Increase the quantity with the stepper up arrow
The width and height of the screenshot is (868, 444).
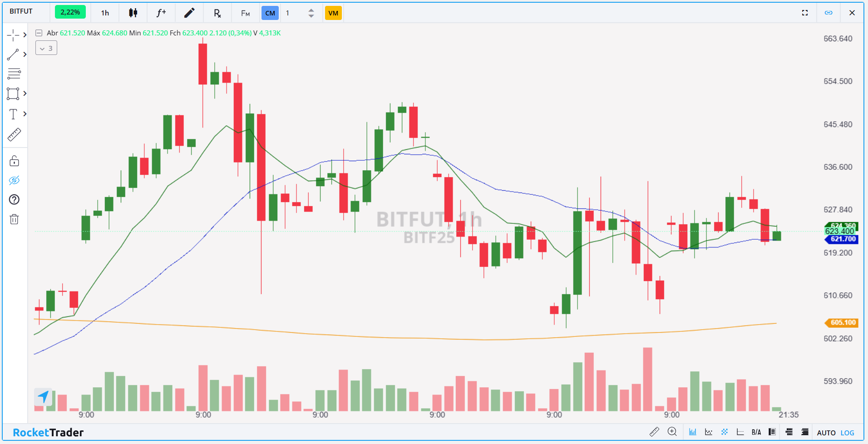coord(311,10)
